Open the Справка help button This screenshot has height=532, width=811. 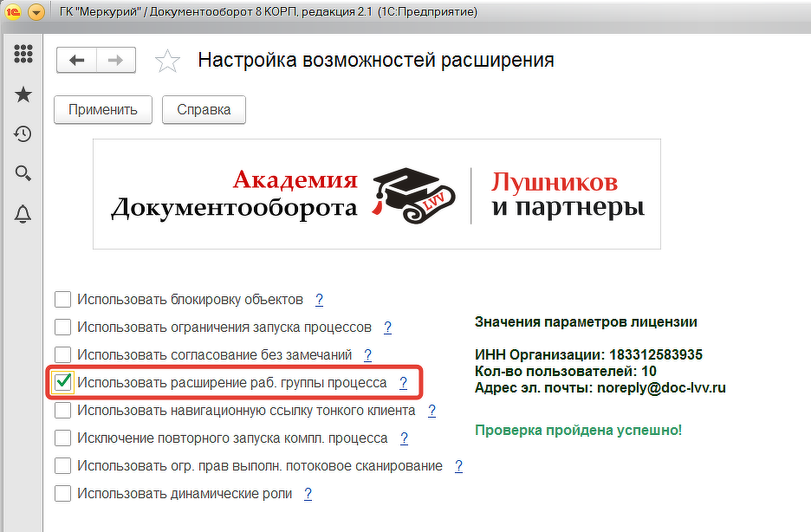pyautogui.click(x=204, y=109)
